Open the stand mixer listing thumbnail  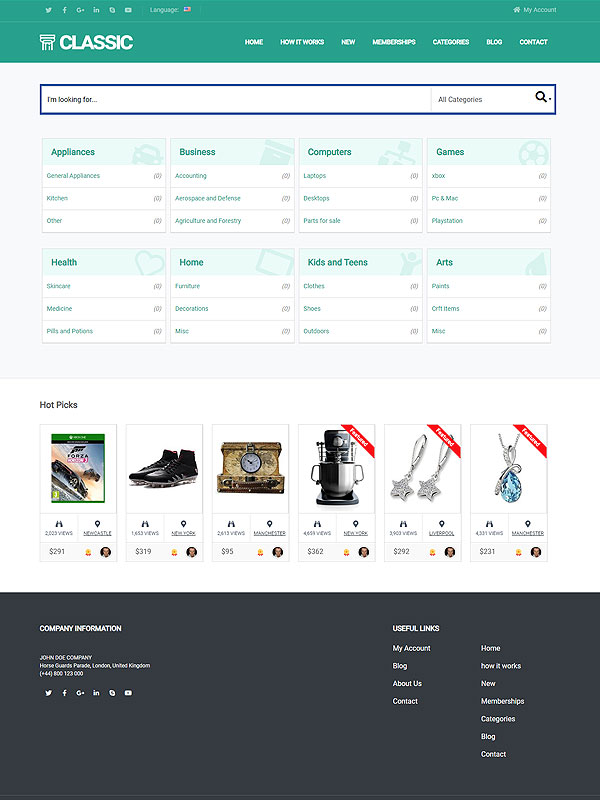tap(337, 468)
